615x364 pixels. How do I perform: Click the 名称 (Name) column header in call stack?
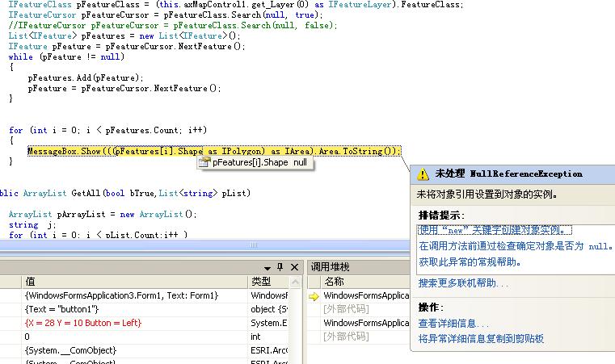[x=334, y=282]
